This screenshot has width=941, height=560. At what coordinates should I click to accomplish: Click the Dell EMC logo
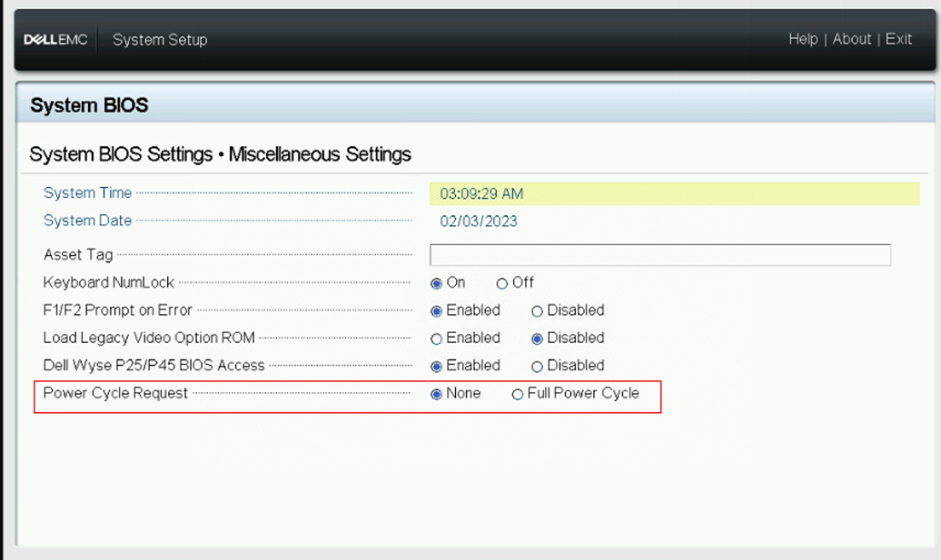pos(55,40)
